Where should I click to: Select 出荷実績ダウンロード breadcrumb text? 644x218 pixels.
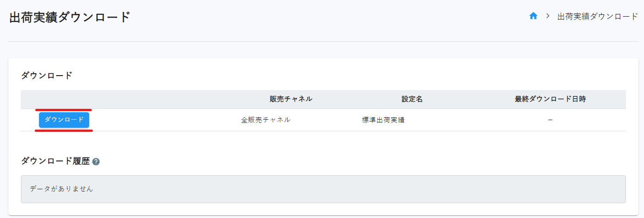coord(598,16)
